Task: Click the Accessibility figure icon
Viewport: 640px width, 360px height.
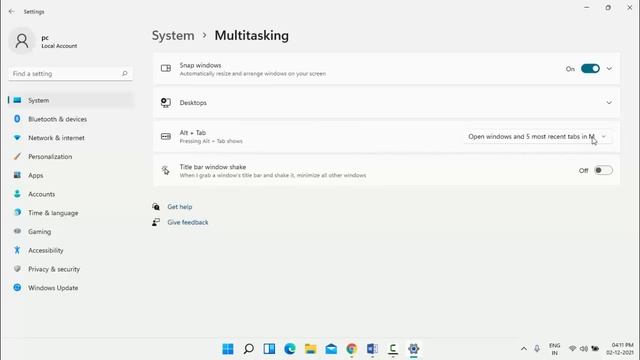Action: point(17,250)
